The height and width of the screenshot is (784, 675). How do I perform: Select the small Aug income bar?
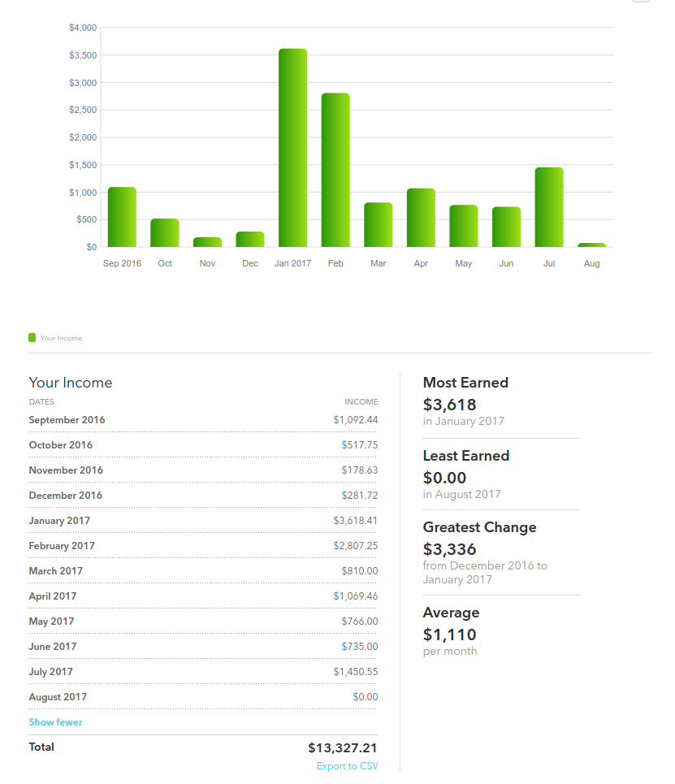(x=591, y=245)
